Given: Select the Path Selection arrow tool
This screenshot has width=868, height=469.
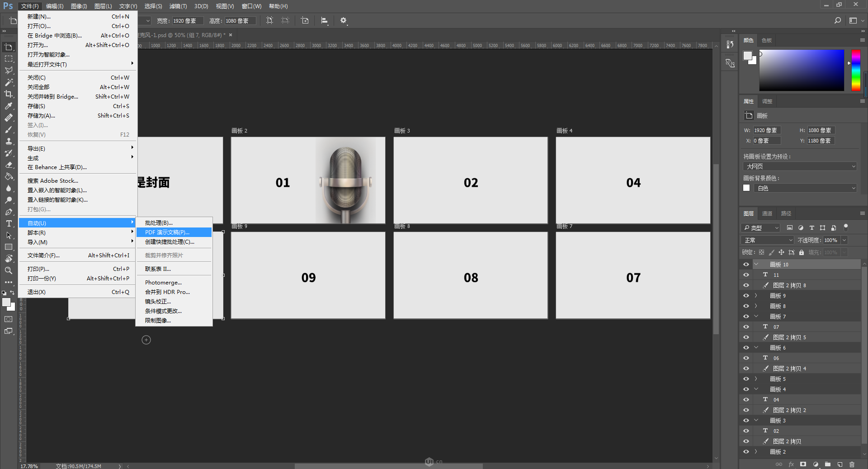Looking at the screenshot, I should point(9,235).
